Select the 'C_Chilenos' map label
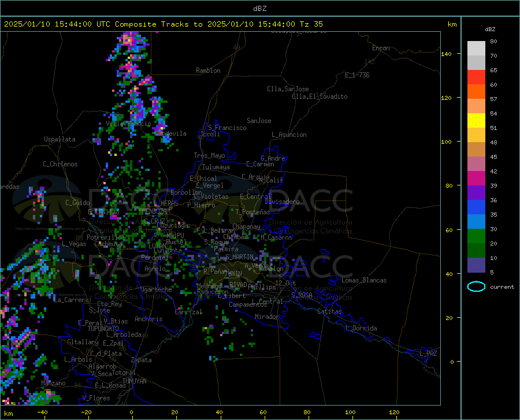520x420 pixels. coord(60,164)
